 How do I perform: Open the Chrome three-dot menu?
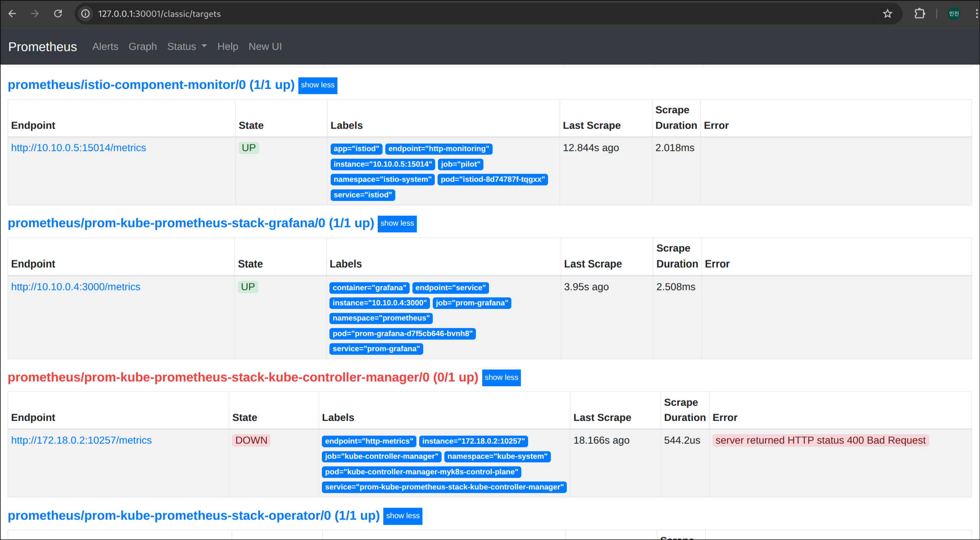tap(976, 14)
